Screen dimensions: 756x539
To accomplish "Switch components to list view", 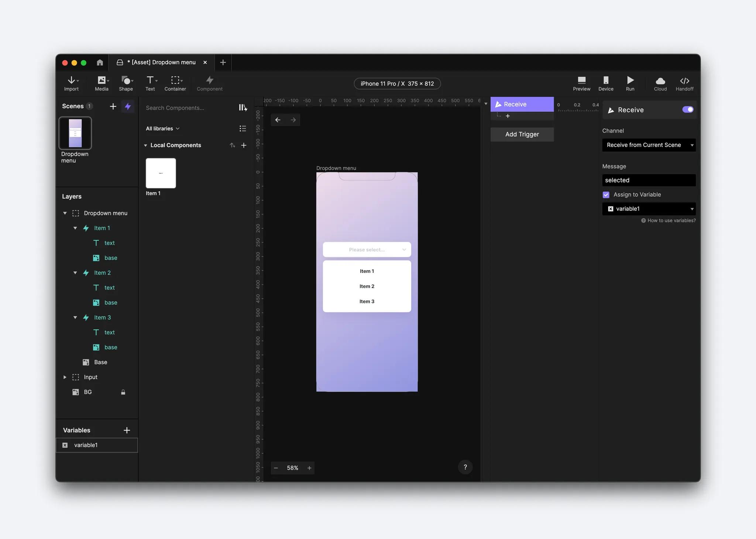I will coord(243,128).
